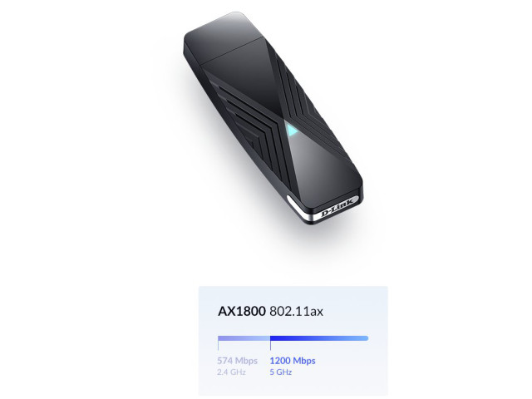Image resolution: width=532 pixels, height=399 pixels.
Task: Select the 802.11ax standard label
Action: pyautogui.click(x=296, y=311)
